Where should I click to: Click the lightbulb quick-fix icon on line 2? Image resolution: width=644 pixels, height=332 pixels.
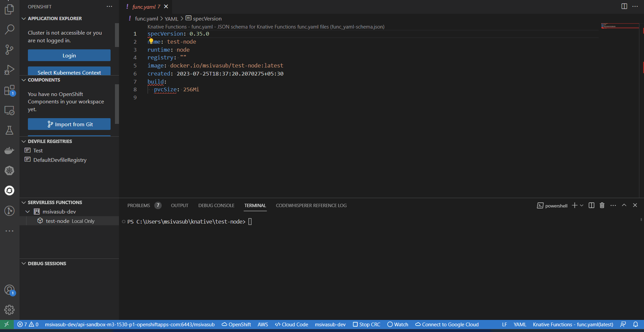click(151, 41)
